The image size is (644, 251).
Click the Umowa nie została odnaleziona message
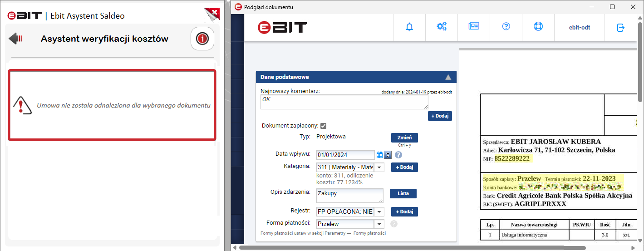[x=123, y=105]
